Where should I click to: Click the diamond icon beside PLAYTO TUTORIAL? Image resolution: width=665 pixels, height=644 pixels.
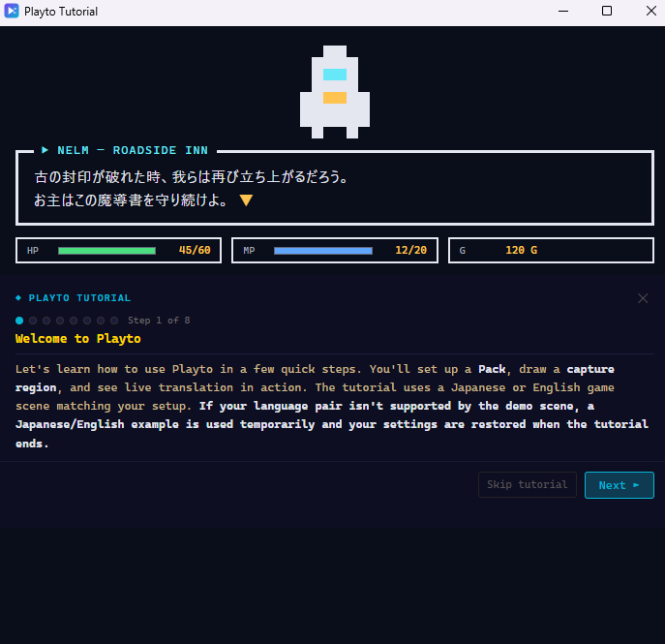click(x=18, y=298)
